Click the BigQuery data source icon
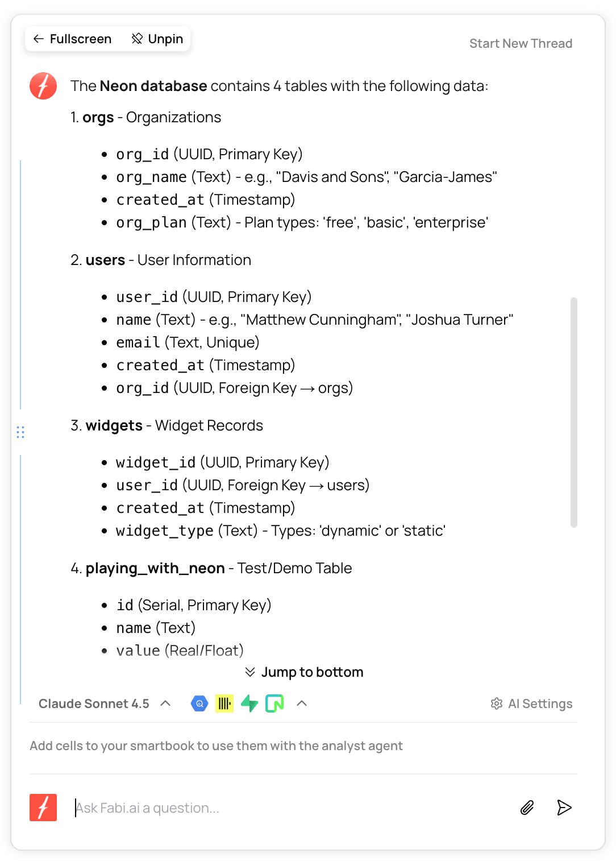Screen dimensions: 616x861 point(199,703)
